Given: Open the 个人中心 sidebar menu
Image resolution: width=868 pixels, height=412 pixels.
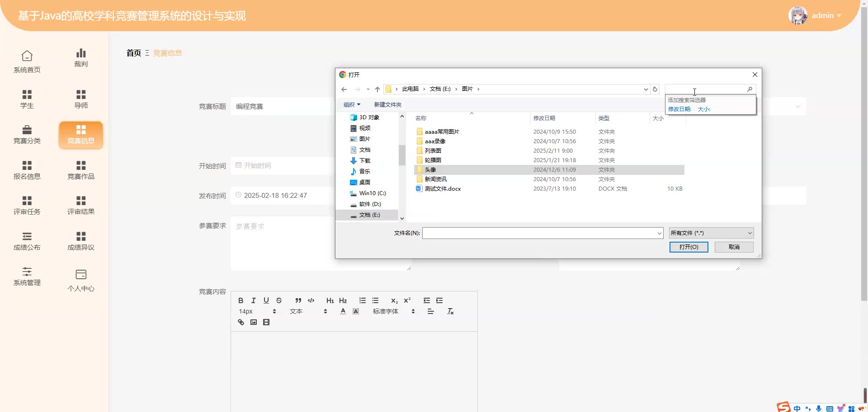Looking at the screenshot, I should point(81,281).
